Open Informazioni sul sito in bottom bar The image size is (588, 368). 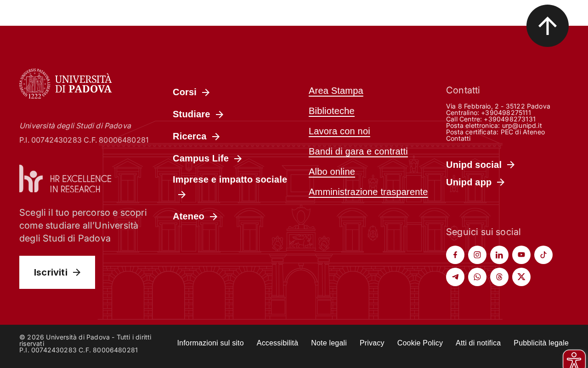click(x=210, y=343)
